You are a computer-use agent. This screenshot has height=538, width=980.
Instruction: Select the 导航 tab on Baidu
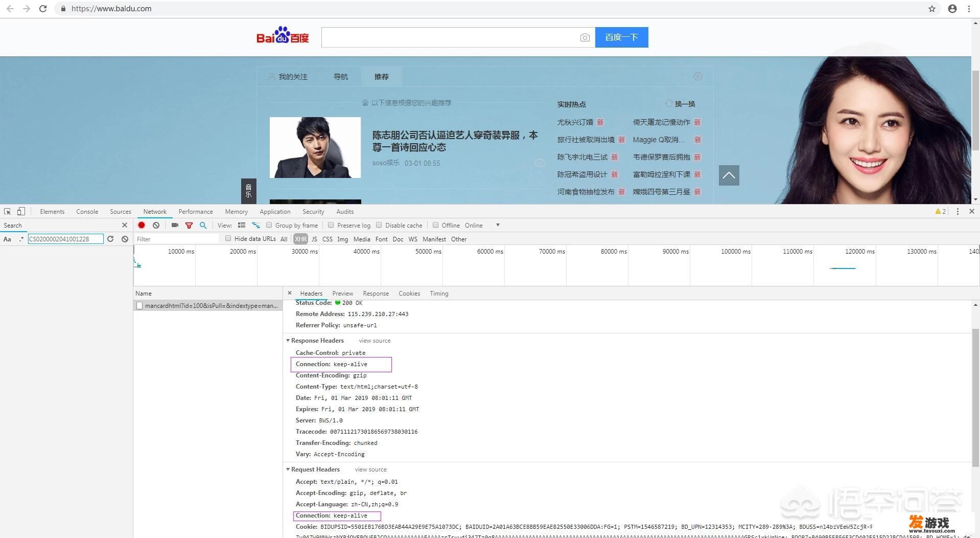click(x=341, y=77)
